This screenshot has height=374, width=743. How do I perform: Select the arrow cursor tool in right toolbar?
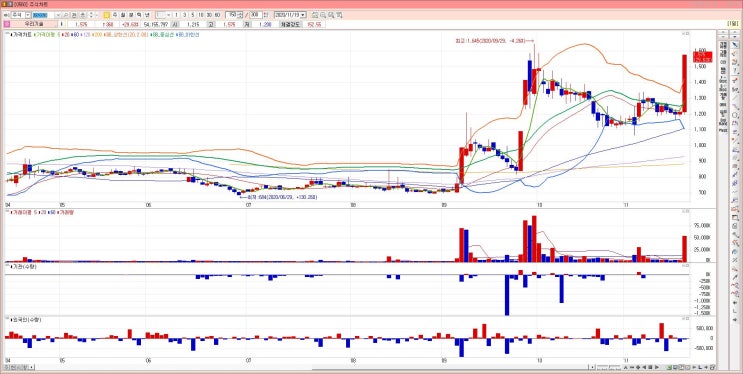[735, 45]
